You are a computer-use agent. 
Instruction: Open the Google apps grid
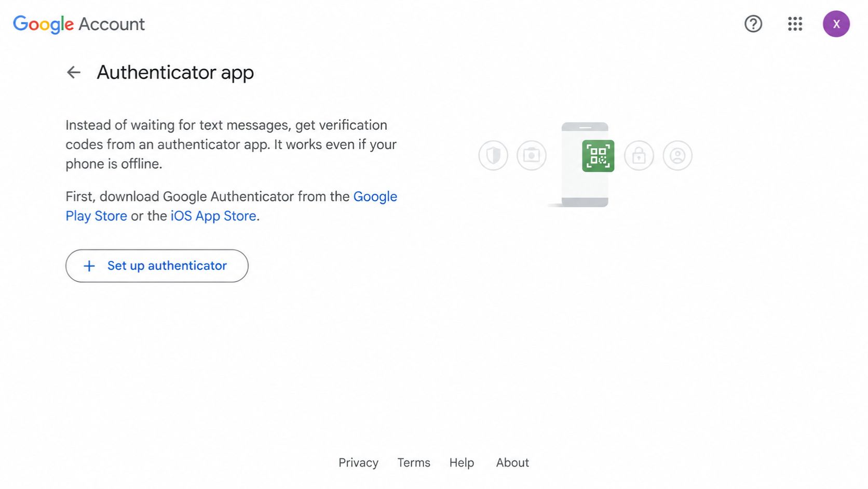point(795,24)
